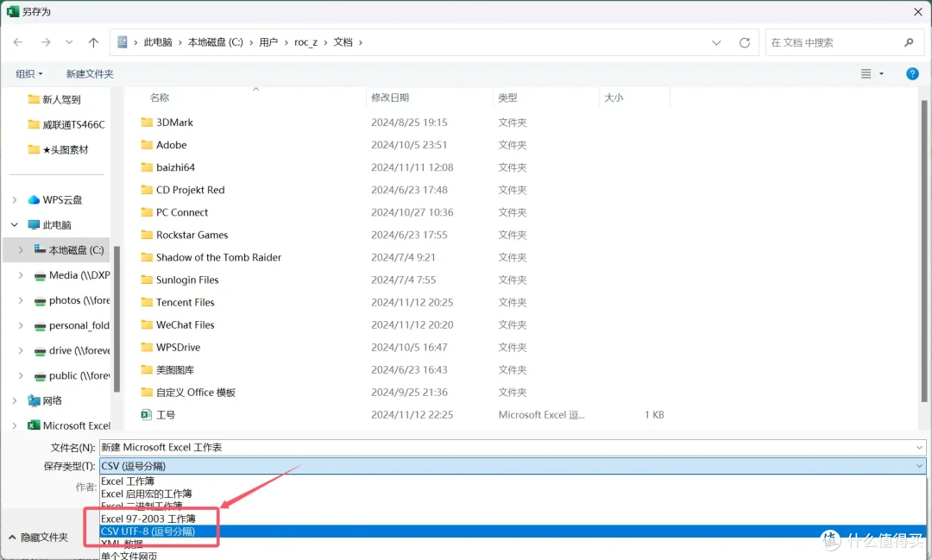Change the view layout icon
932x560 pixels.
point(866,73)
